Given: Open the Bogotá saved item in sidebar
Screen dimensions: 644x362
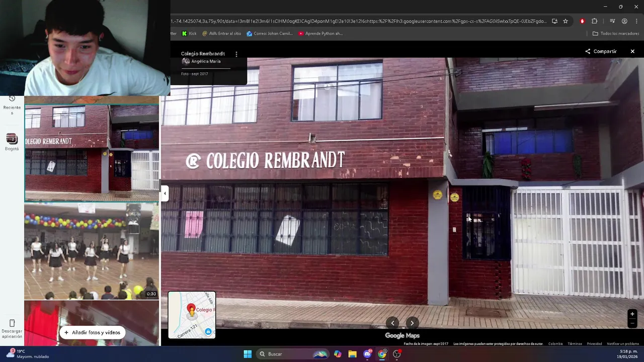Looking at the screenshot, I should pyautogui.click(x=12, y=142).
